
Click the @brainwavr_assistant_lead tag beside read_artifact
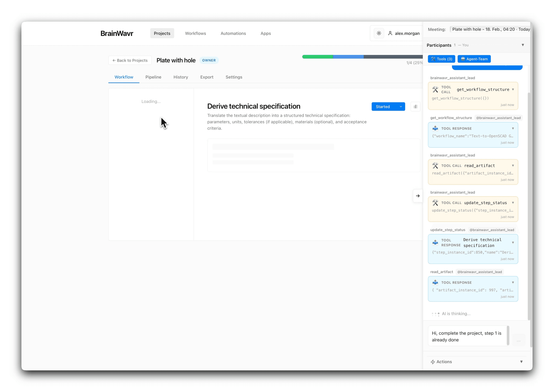point(479,272)
